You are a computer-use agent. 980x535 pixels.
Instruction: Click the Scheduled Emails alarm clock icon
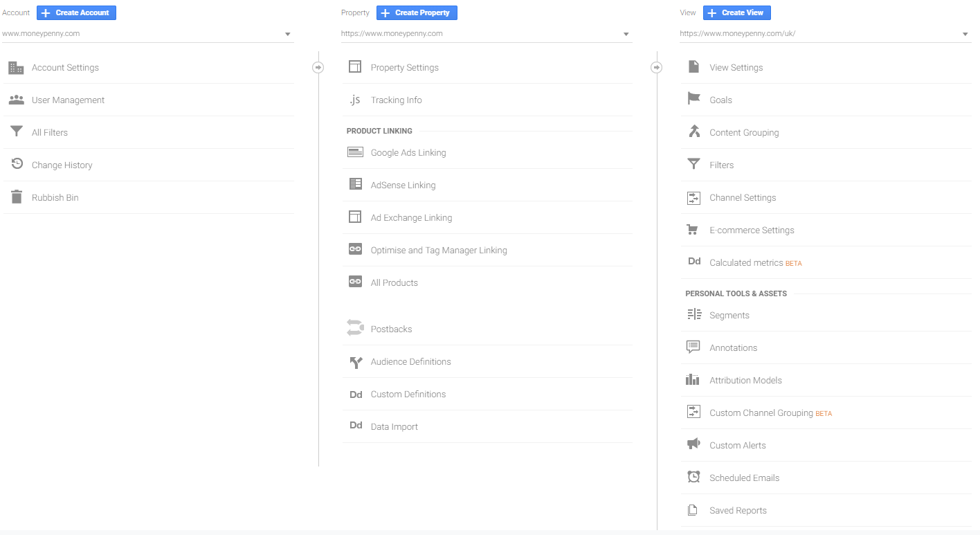click(x=693, y=477)
